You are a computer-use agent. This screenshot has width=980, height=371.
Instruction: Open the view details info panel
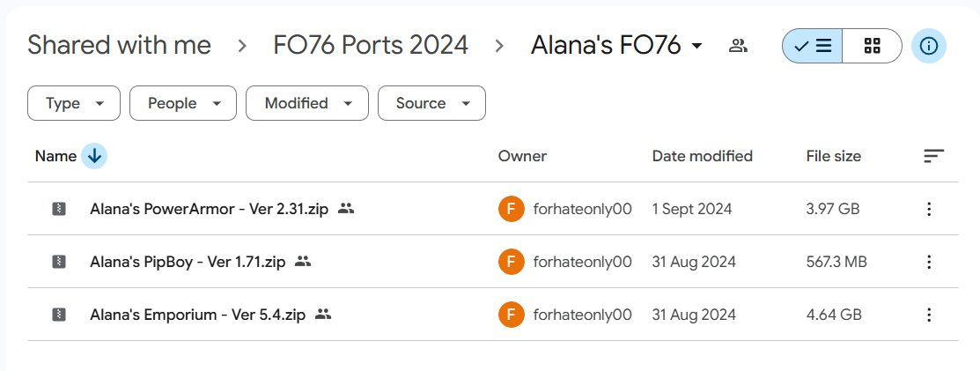tap(928, 46)
